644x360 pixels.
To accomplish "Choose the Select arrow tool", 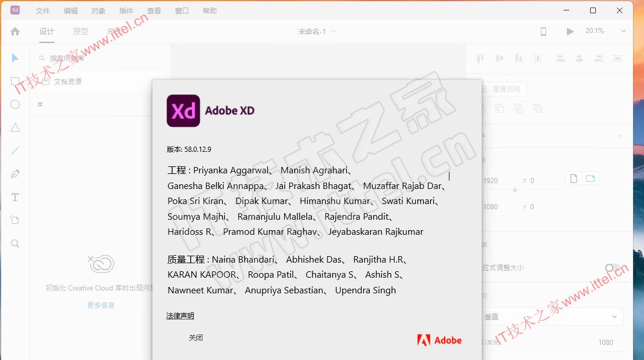I will click(x=15, y=58).
